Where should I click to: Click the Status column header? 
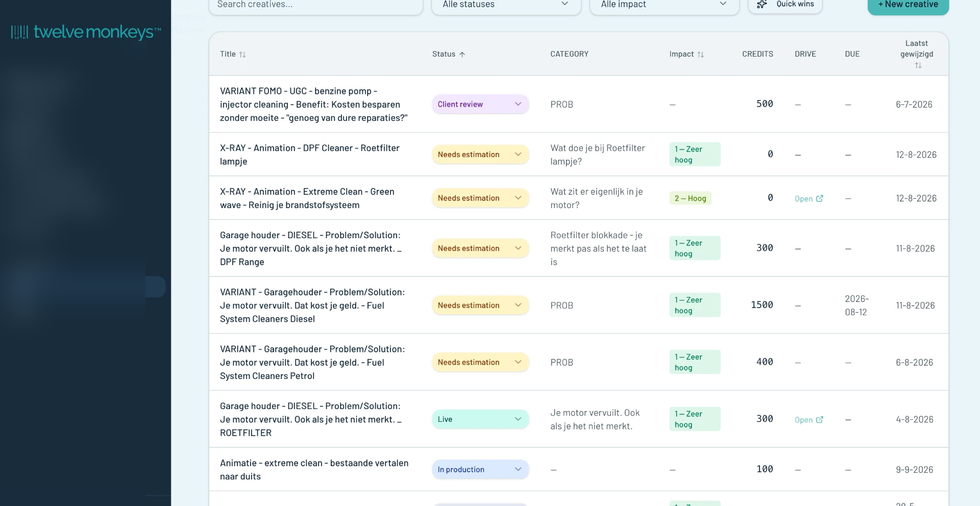[449, 54]
